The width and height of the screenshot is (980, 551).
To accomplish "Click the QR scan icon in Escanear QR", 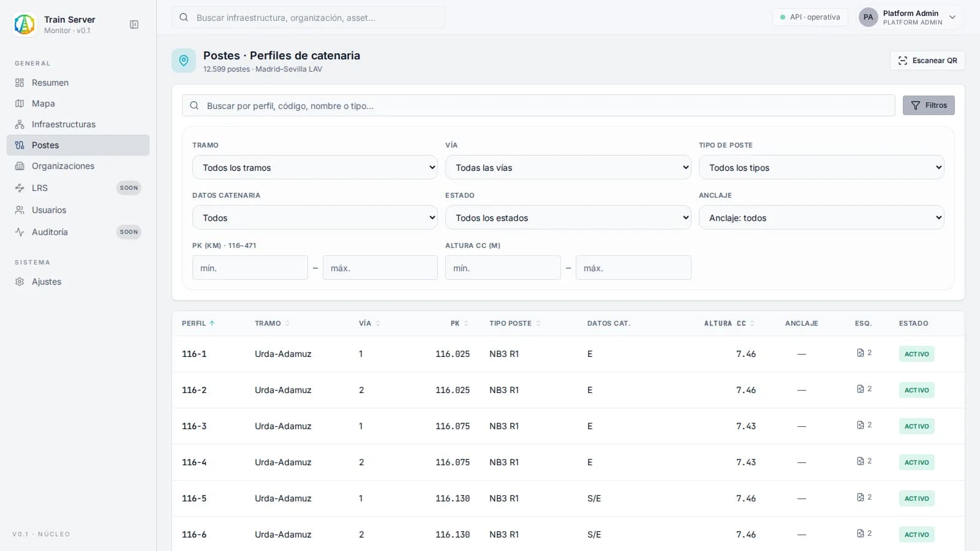I will pyautogui.click(x=903, y=61).
